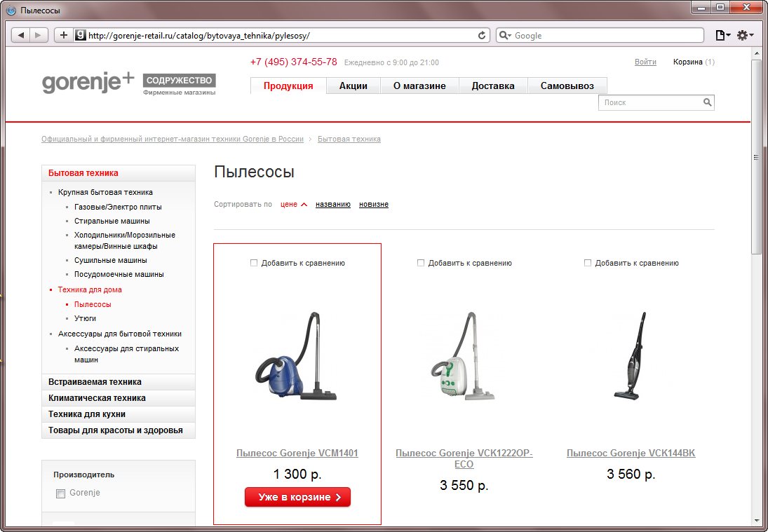Click the Уже в корзине button
Image resolution: width=768 pixels, height=532 pixels.
[x=297, y=497]
